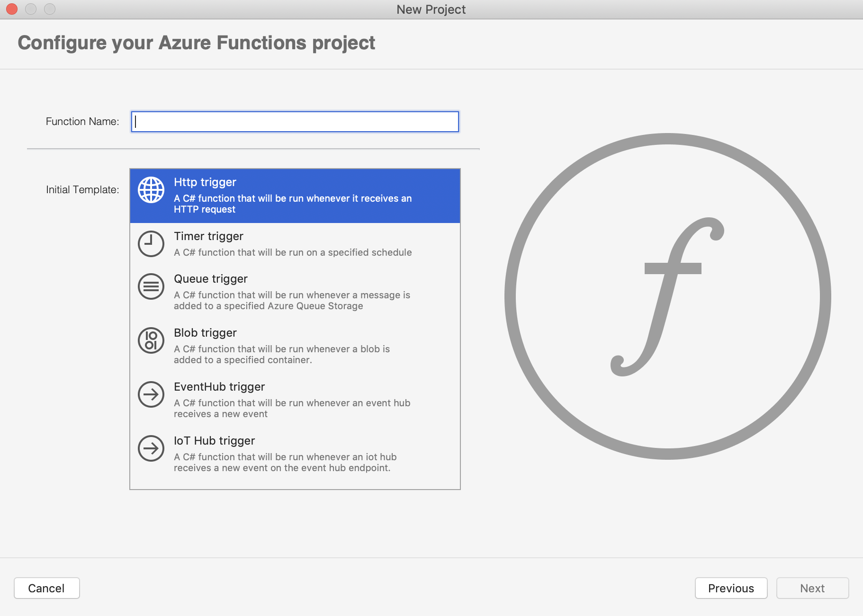Image resolution: width=863 pixels, height=616 pixels.
Task: Click the Http trigger globe icon
Action: pos(151,190)
